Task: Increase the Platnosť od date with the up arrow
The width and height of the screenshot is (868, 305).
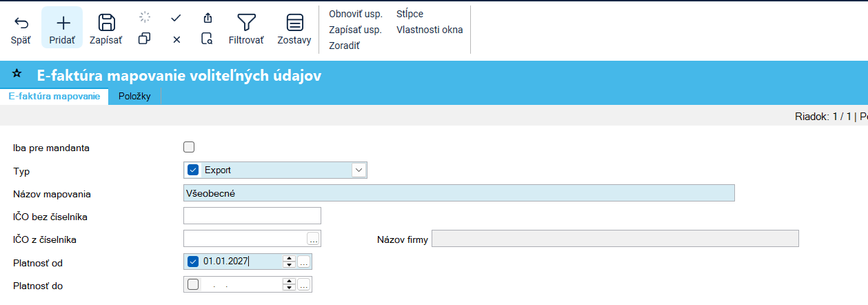Action: click(x=289, y=259)
